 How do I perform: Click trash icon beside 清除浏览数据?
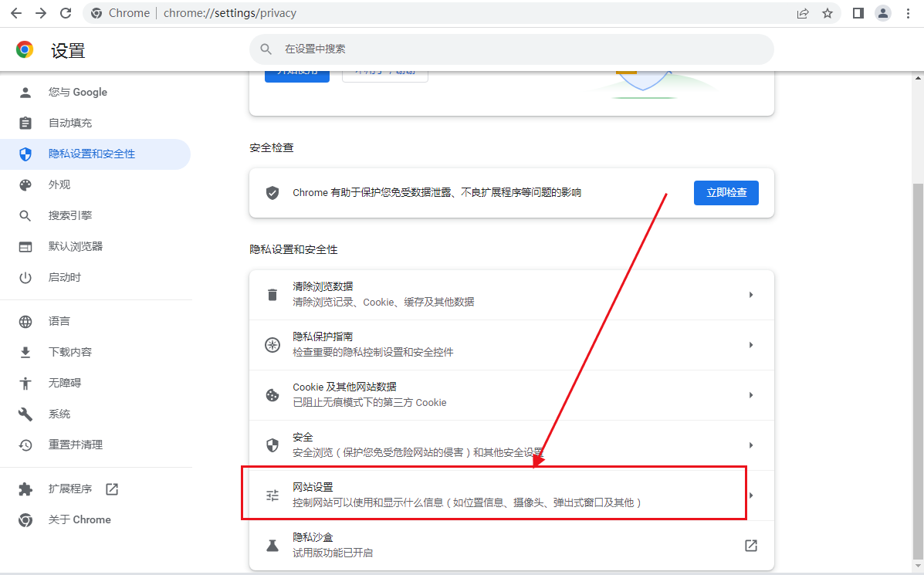272,295
